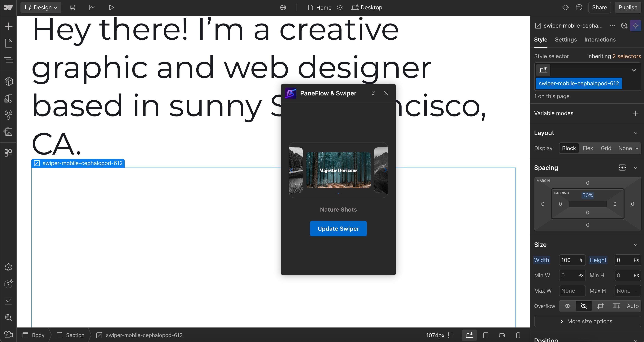Set Display to Block
Viewport: 644px width, 342px height.
(569, 148)
